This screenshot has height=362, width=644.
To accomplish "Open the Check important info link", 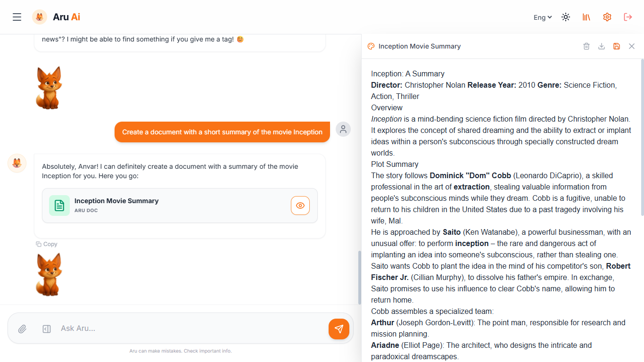I will pyautogui.click(x=208, y=351).
